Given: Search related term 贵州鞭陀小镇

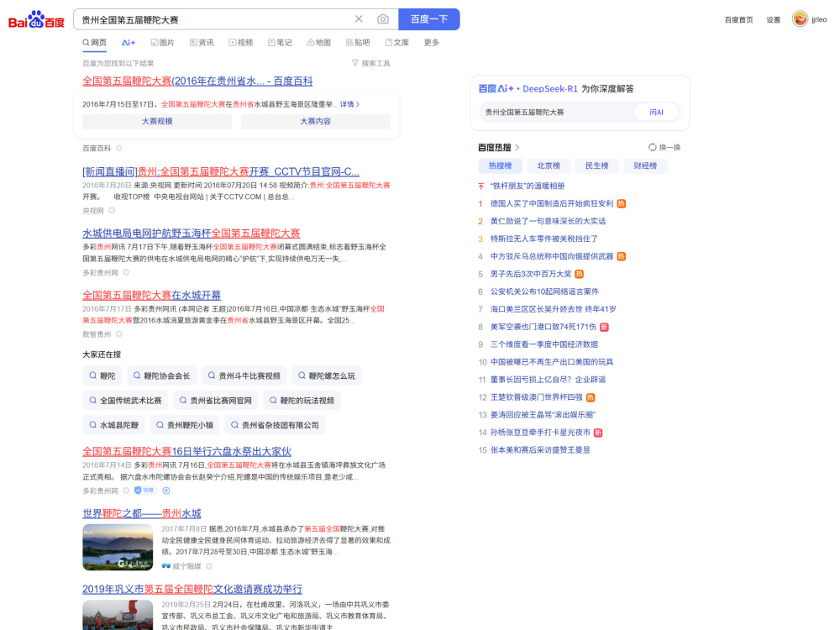Looking at the screenshot, I should point(185,425).
